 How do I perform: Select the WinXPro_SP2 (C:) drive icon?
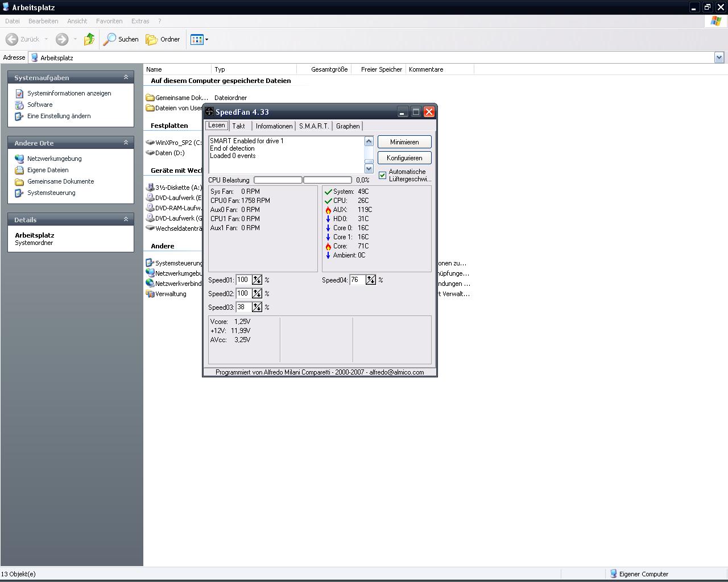[150, 143]
